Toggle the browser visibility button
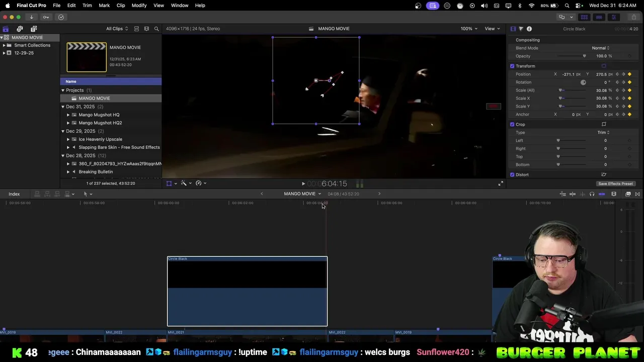The width and height of the screenshot is (644, 362). (x=584, y=17)
